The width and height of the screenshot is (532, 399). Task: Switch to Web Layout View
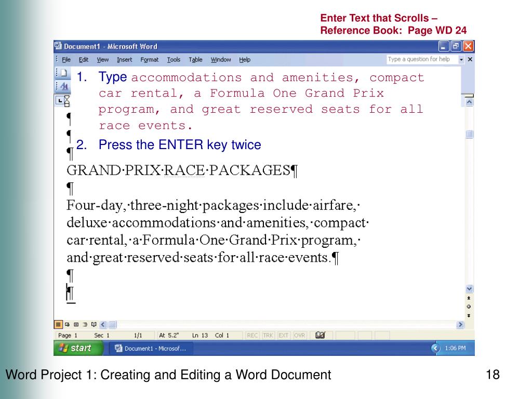pos(67,325)
